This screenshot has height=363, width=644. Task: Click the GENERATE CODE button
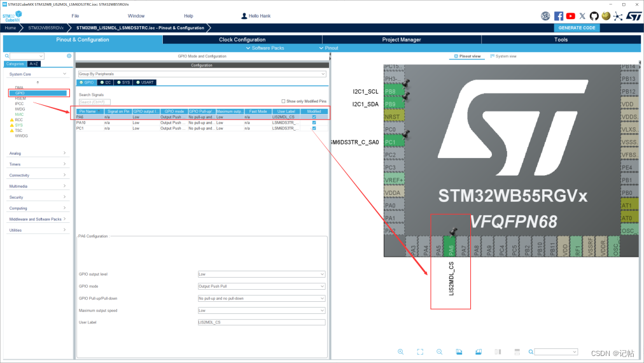577,28
